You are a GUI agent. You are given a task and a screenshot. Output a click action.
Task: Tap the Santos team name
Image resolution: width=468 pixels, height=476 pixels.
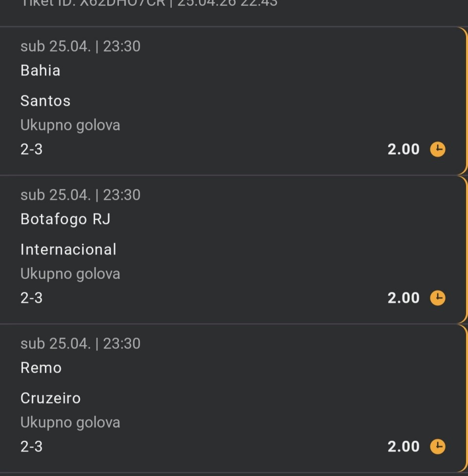click(x=45, y=101)
